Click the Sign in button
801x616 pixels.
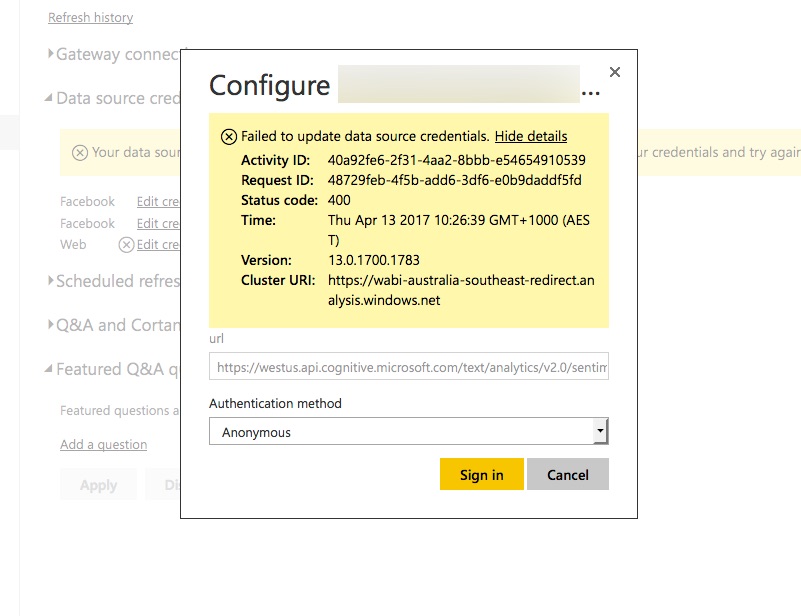pyautogui.click(x=482, y=475)
